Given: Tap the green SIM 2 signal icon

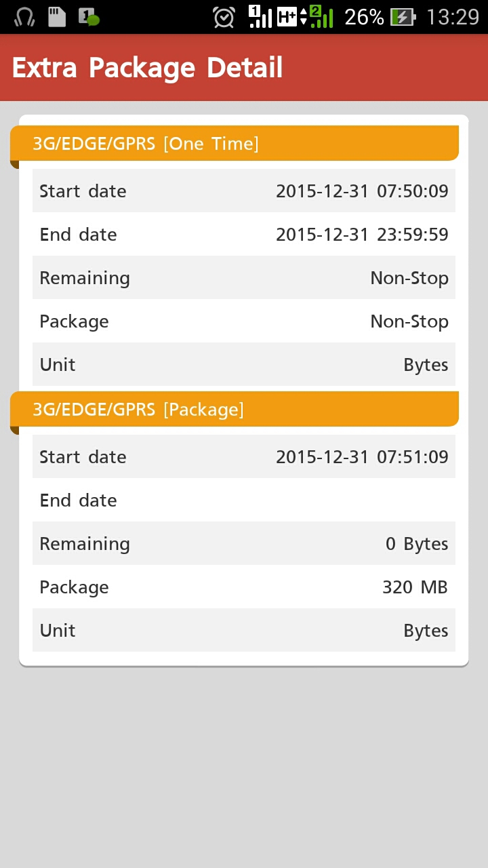Looking at the screenshot, I should click(321, 16).
